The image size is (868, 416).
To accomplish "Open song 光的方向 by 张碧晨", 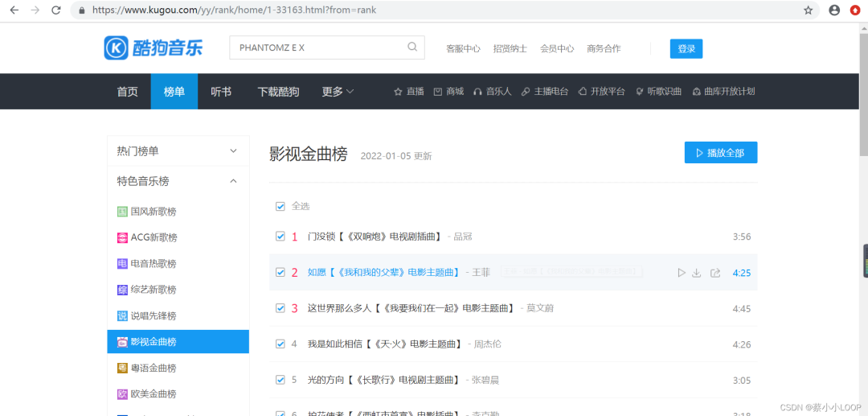I will (384, 380).
